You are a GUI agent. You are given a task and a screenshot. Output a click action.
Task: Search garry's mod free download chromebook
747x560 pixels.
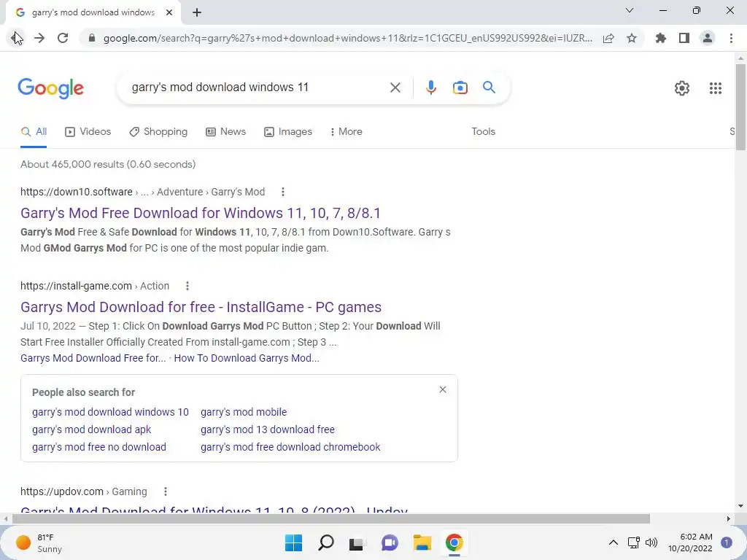tap(290, 447)
